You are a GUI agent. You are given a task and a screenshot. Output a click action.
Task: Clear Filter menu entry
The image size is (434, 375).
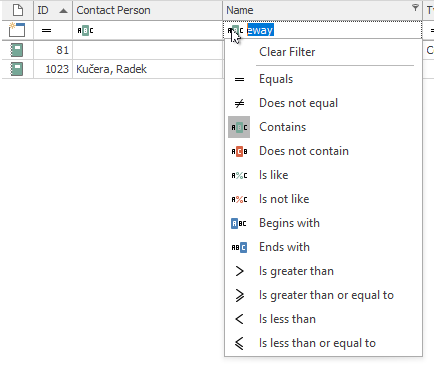point(287,52)
